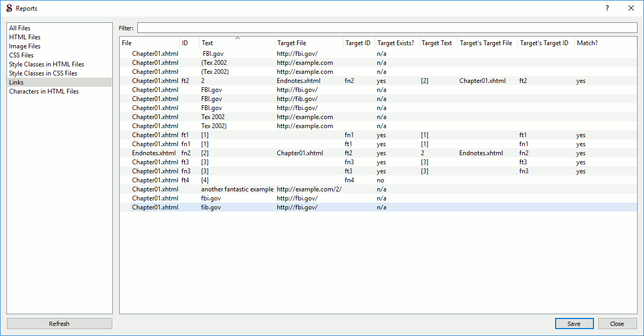
Task: Sort by Target's Target File column header
Action: (487, 43)
